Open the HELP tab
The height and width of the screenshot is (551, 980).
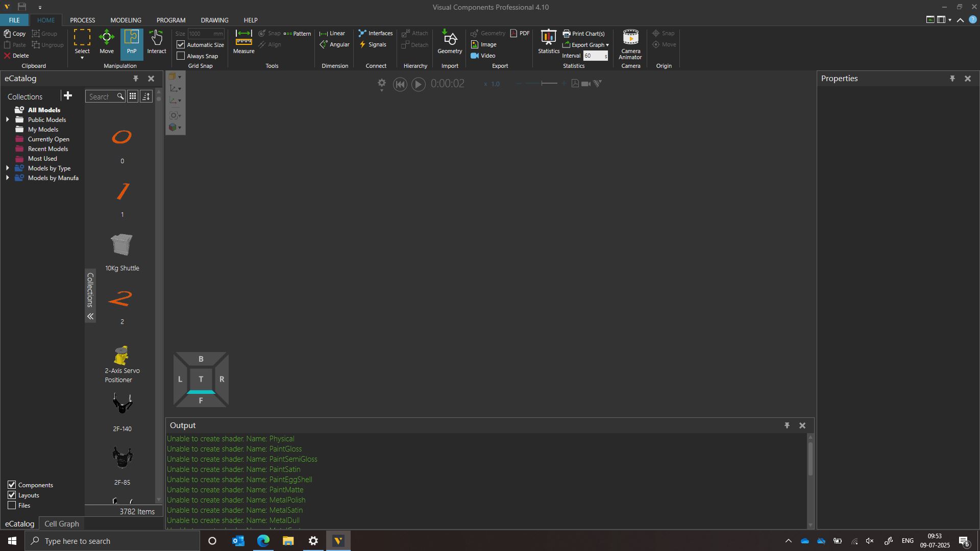click(251, 20)
